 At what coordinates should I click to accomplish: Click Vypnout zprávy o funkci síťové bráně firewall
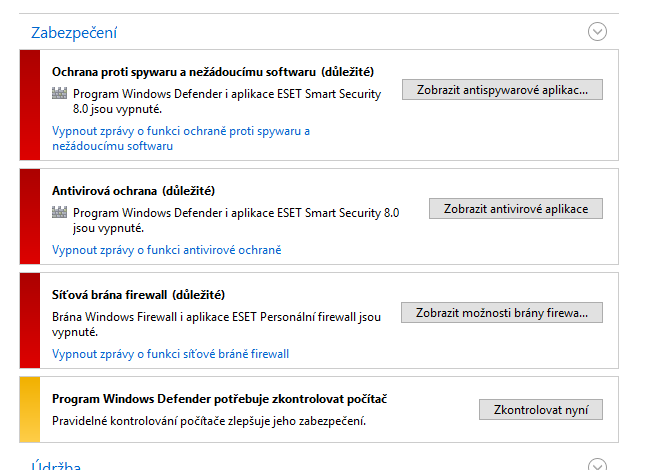click(x=170, y=354)
